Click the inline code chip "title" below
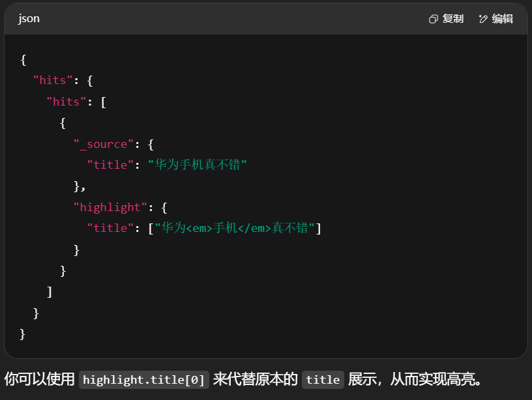The height and width of the screenshot is (400, 532). pos(323,380)
